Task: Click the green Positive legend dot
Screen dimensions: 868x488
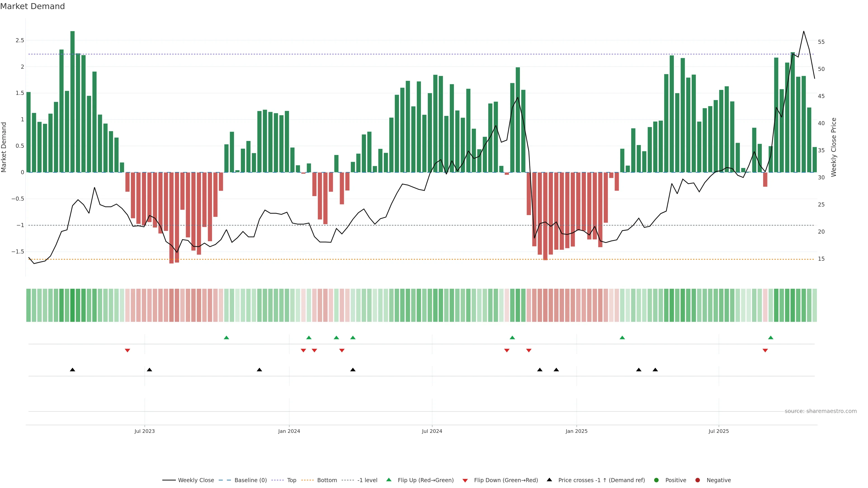Action: pos(656,480)
